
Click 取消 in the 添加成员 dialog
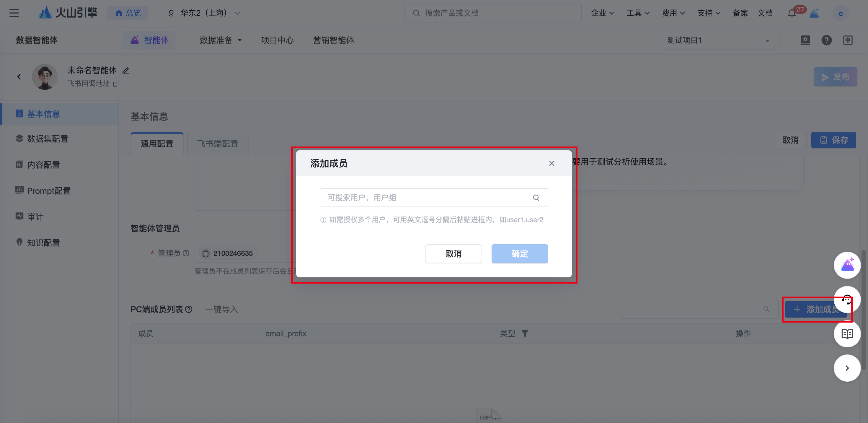click(x=453, y=254)
